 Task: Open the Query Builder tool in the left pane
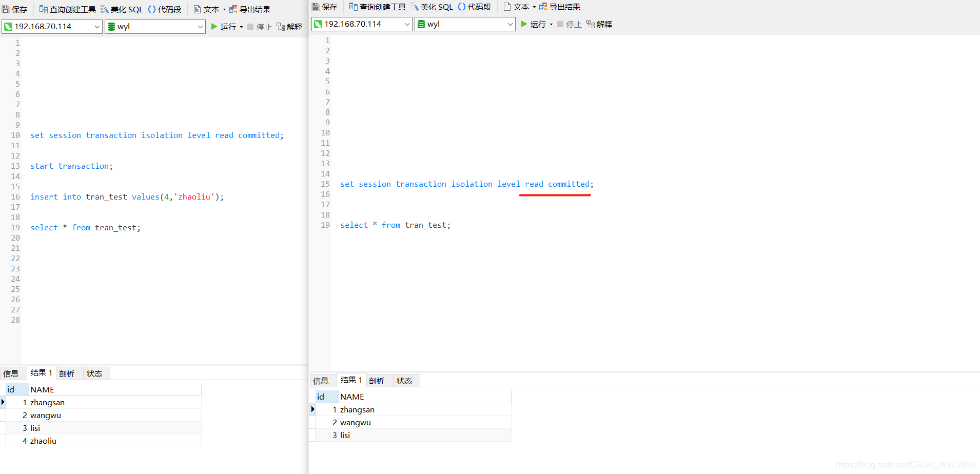67,9
